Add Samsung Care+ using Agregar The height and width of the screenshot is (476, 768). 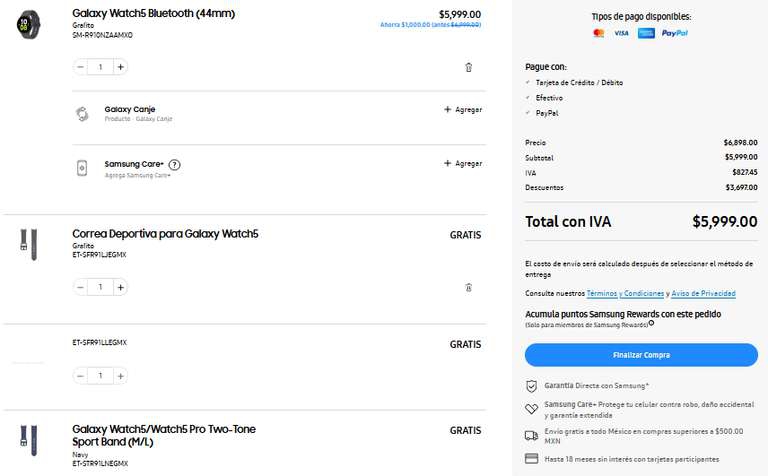[463, 164]
